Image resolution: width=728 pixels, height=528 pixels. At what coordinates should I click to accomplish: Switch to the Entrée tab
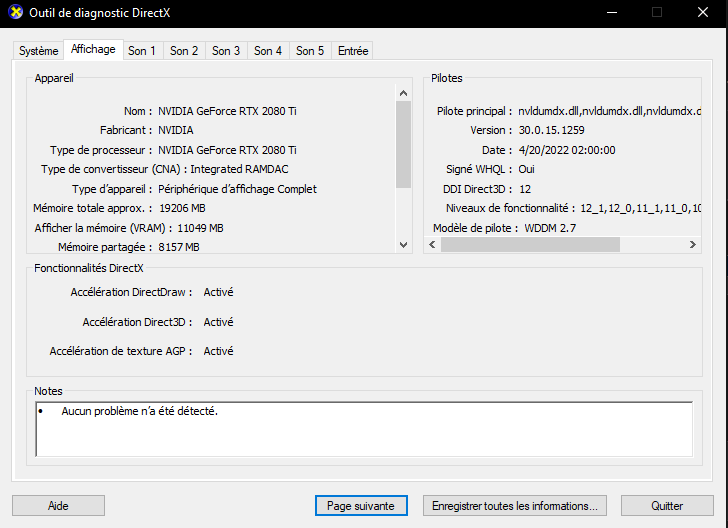pos(353,51)
